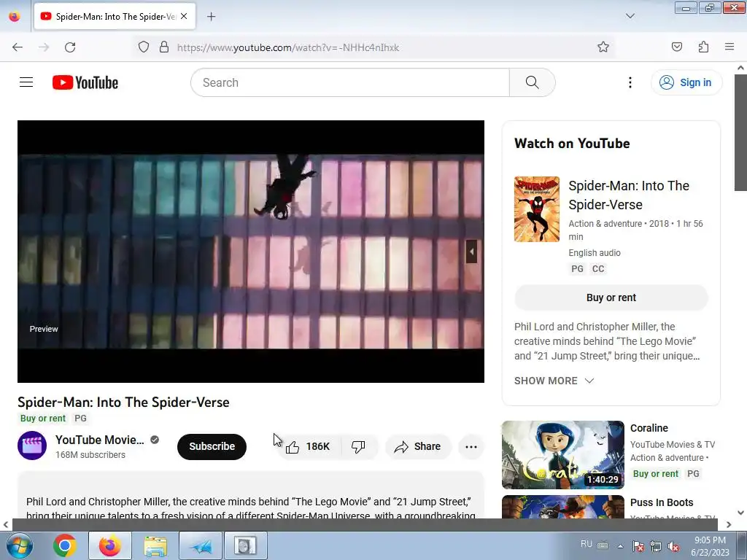Go back with Firefox back arrow
This screenshot has width=747, height=560.
[18, 47]
